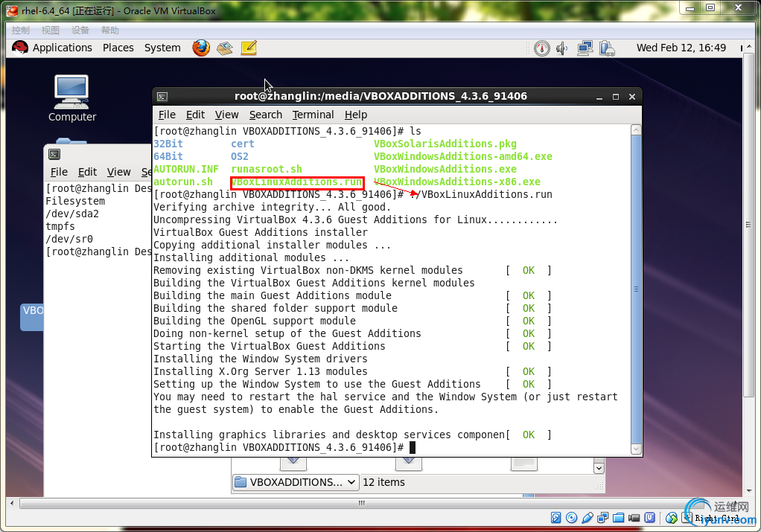This screenshot has width=761, height=532.
Task: Click the terminal icon in the front window titlebar
Action: click(162, 97)
